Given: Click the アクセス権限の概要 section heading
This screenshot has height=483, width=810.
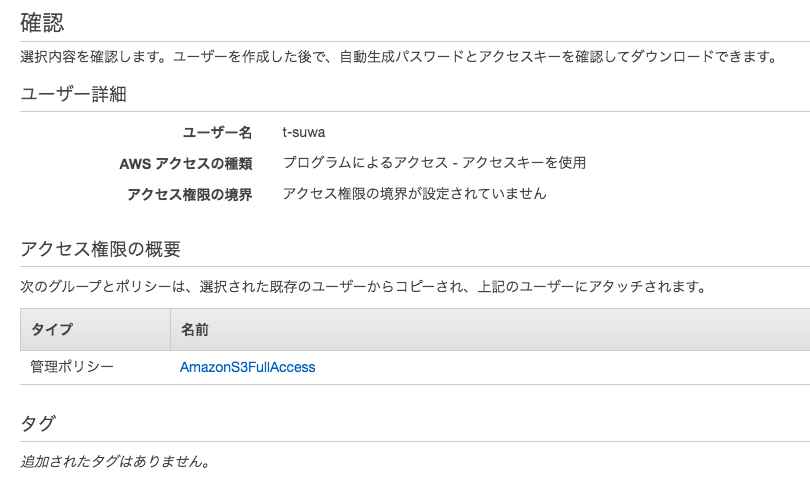Looking at the screenshot, I should click(x=100, y=249).
